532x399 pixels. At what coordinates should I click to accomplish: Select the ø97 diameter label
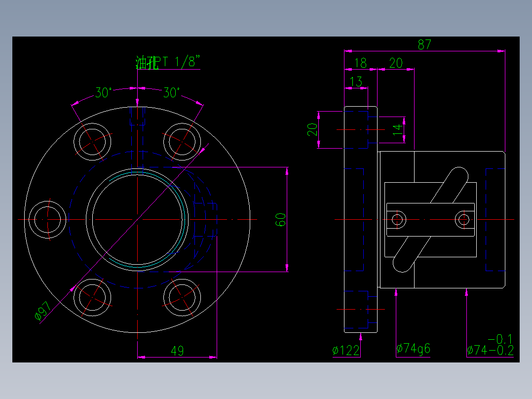(43, 311)
